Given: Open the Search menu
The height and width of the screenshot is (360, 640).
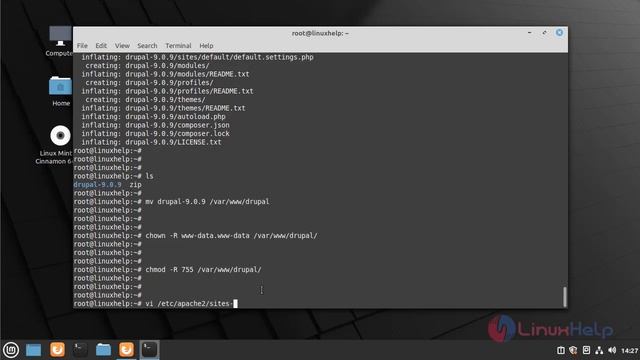Looking at the screenshot, I should coord(147,46).
